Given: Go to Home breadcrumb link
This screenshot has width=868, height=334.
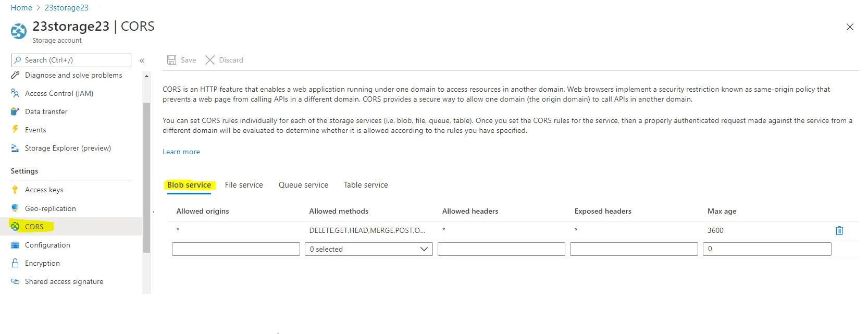Looking at the screenshot, I should tap(21, 8).
